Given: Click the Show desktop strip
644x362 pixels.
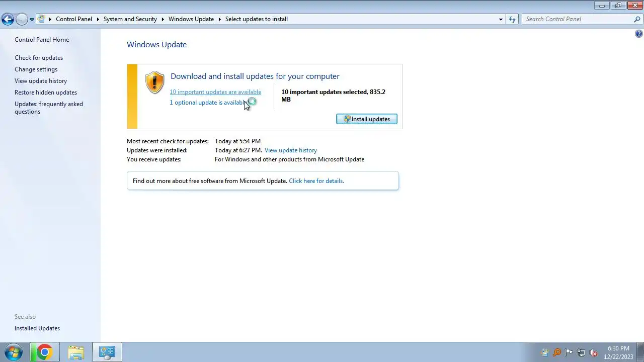Looking at the screenshot, I should (x=640, y=352).
